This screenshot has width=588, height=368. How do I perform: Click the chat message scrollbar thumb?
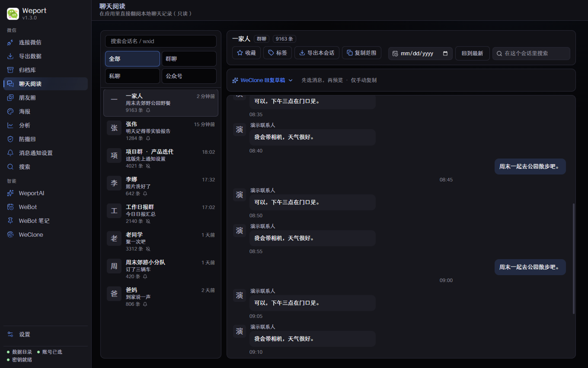pos(574,259)
